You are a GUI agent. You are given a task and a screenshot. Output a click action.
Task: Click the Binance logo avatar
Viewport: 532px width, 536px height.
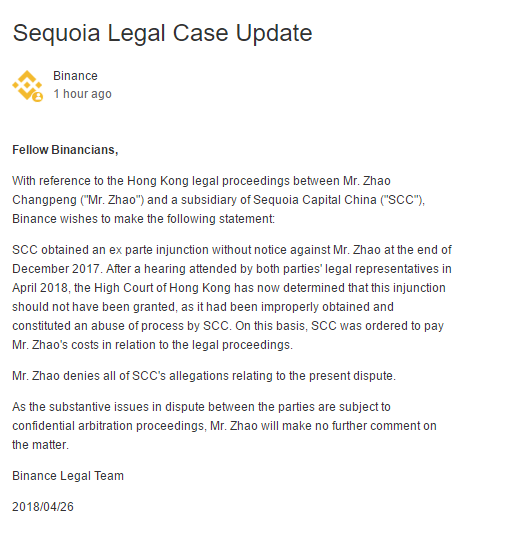pyautogui.click(x=27, y=85)
